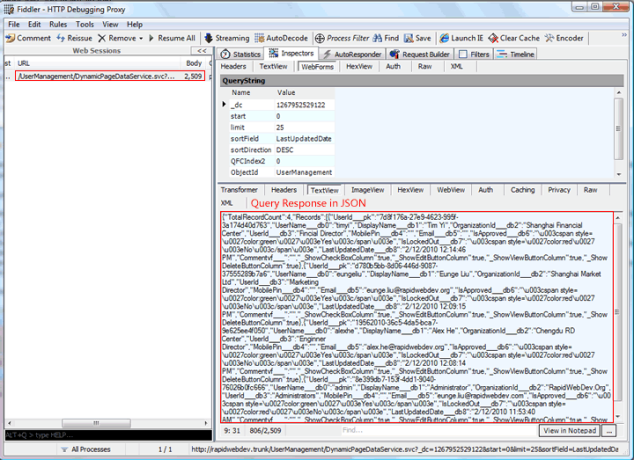Click the Comment toolbar icon
The width and height of the screenshot is (634, 460).
coord(11,38)
